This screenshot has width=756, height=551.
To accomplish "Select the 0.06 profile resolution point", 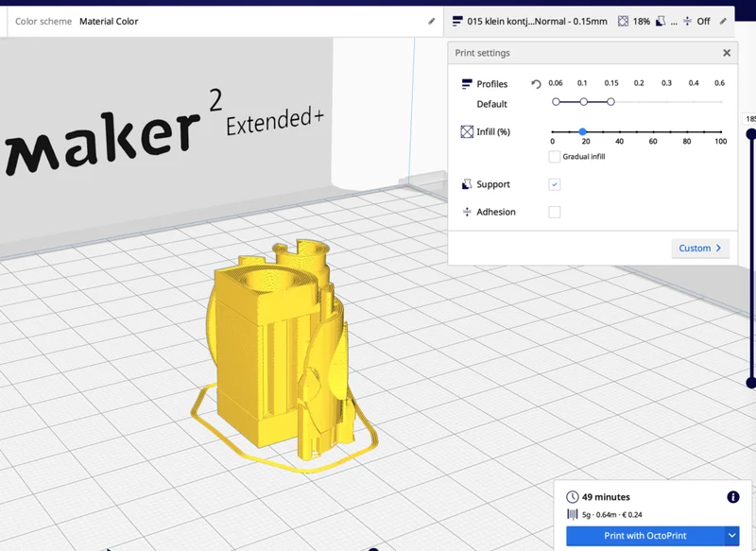I will tap(556, 102).
